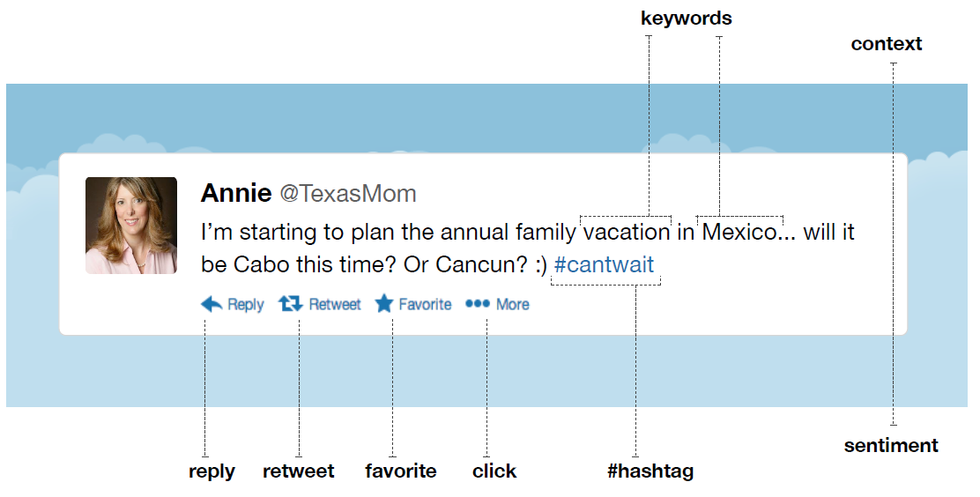
Task: Click the Reply text in the tweet
Action: [x=246, y=305]
